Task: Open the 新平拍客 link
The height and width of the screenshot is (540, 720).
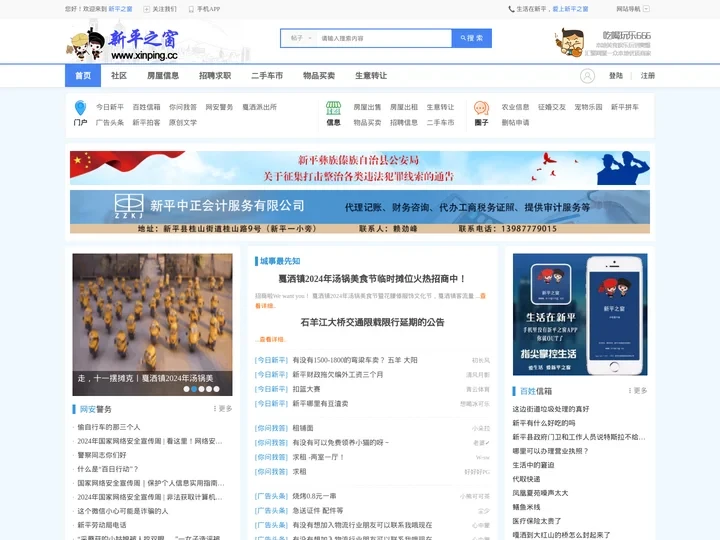Action: [x=146, y=123]
